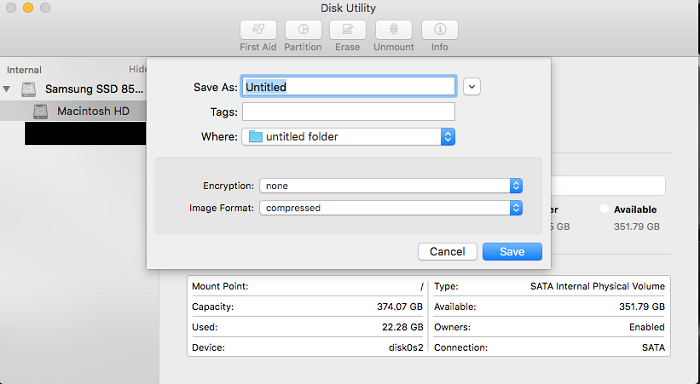Select the Macintosh HD volume icon

point(41,111)
